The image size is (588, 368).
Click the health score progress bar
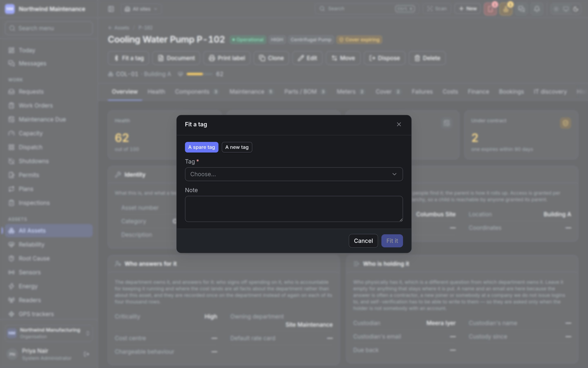pos(199,74)
